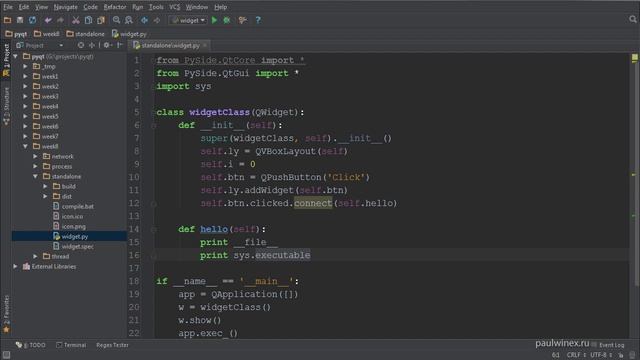640x360 pixels.
Task: Collapse all in the Project panel header
Action: point(92,45)
